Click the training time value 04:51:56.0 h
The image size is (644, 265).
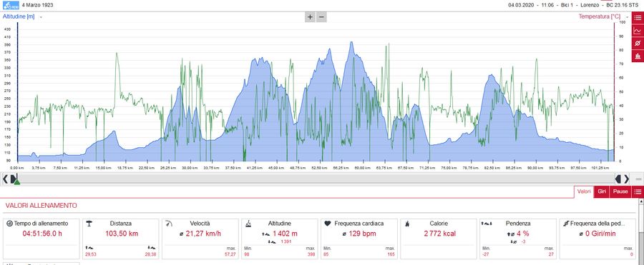pyautogui.click(x=42, y=234)
